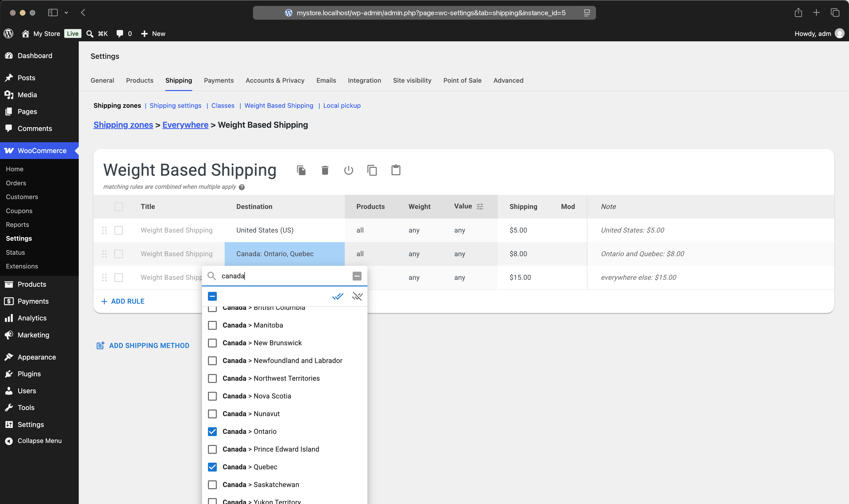Switch to the Emails settings tab
The width and height of the screenshot is (849, 504).
tap(326, 80)
